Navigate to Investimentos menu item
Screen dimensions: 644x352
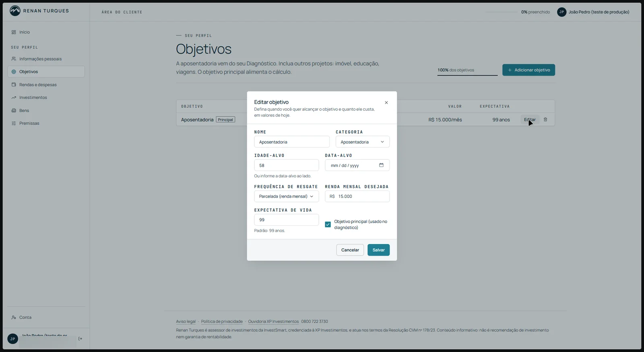click(46, 97)
